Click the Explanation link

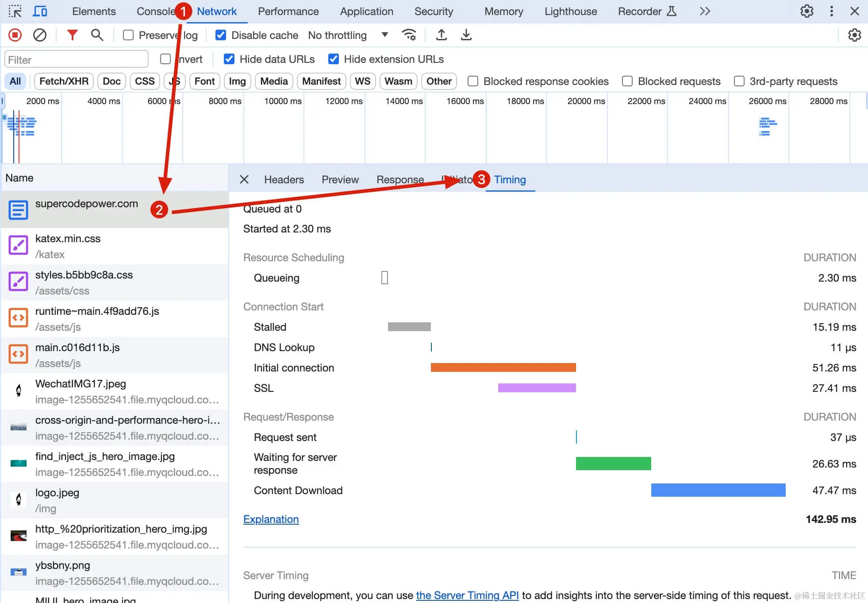click(x=271, y=519)
